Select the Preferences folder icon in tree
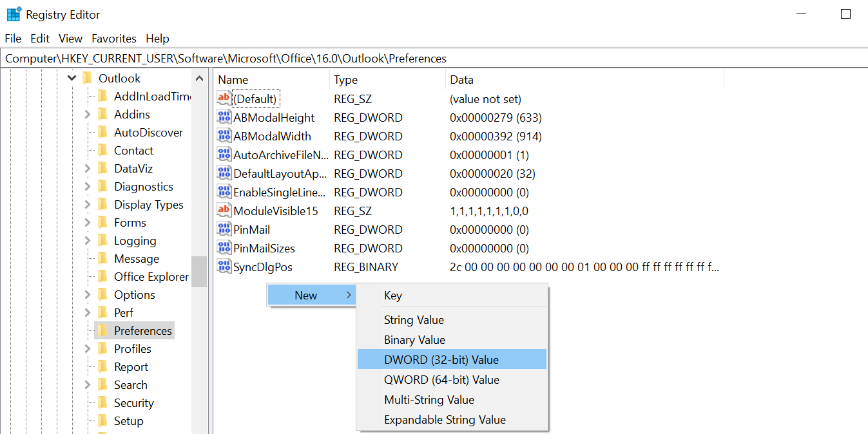 click(102, 331)
